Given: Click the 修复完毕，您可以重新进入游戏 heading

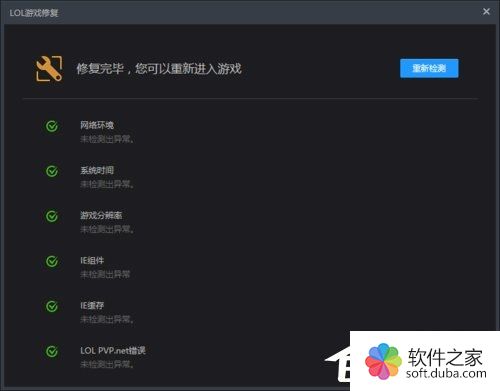Looking at the screenshot, I should 159,69.
